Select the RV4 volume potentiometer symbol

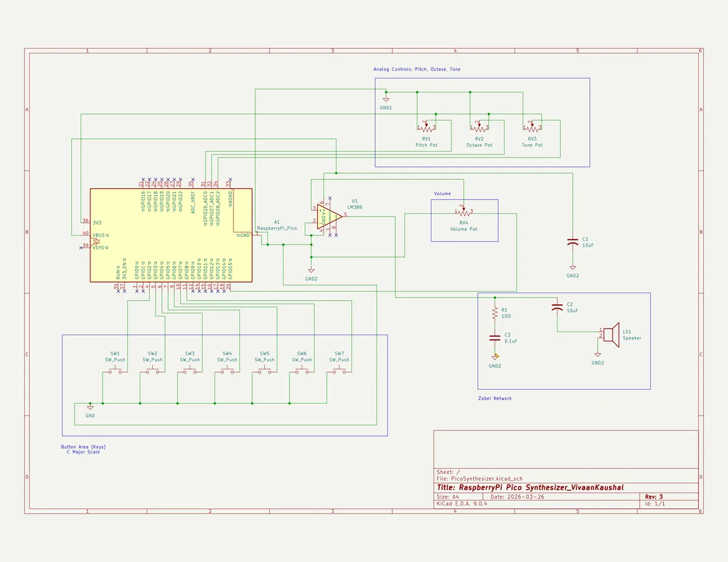[463, 212]
